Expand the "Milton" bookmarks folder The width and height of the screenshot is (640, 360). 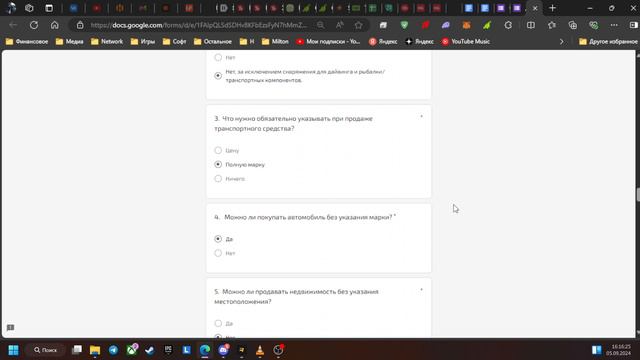pos(275,41)
